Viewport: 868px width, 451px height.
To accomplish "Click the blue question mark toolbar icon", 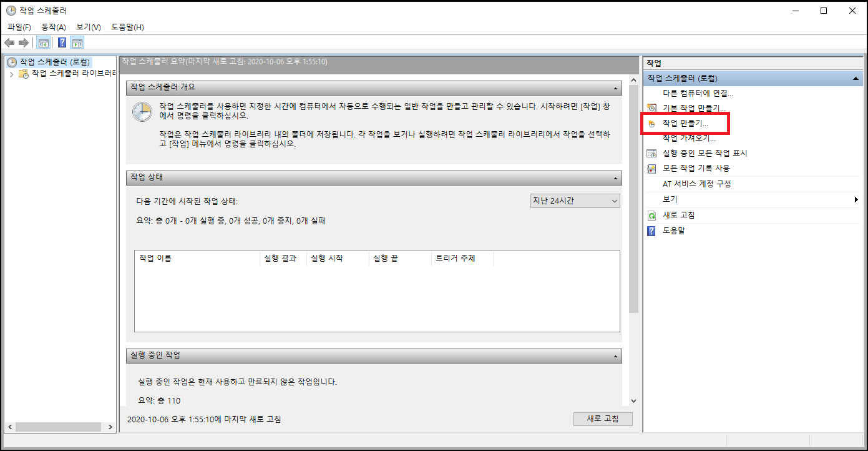I will (62, 43).
